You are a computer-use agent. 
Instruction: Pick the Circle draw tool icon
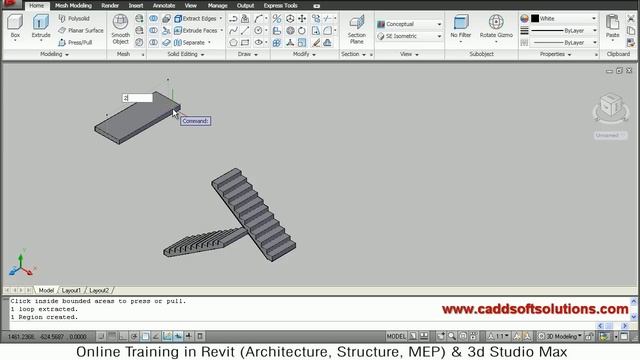(258, 30)
